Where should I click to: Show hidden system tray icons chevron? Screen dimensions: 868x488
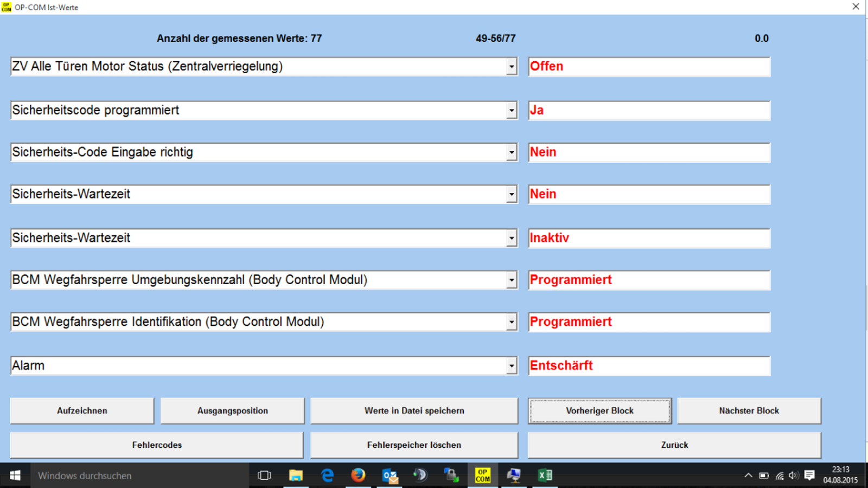[x=748, y=476]
